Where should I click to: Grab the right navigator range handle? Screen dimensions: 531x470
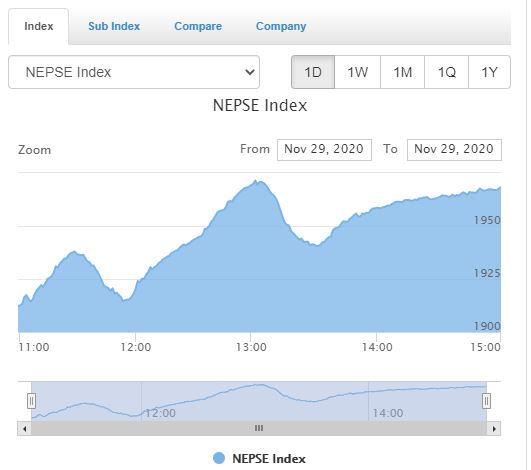pyautogui.click(x=487, y=401)
